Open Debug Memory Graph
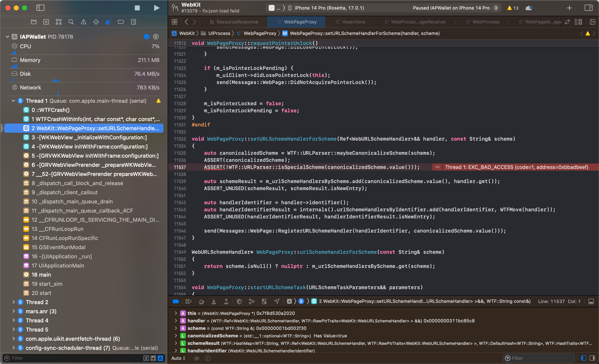Screen dimensions: 599x364 (x=252, y=301)
